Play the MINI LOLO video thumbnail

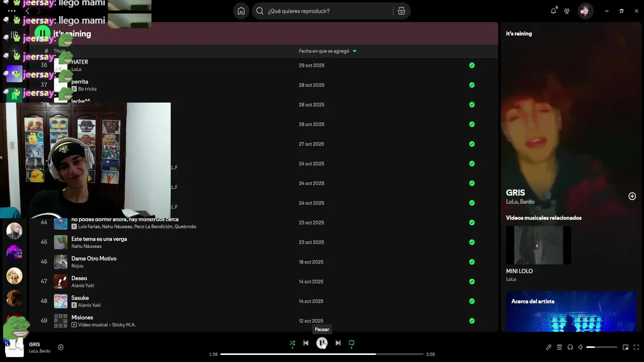(x=538, y=245)
